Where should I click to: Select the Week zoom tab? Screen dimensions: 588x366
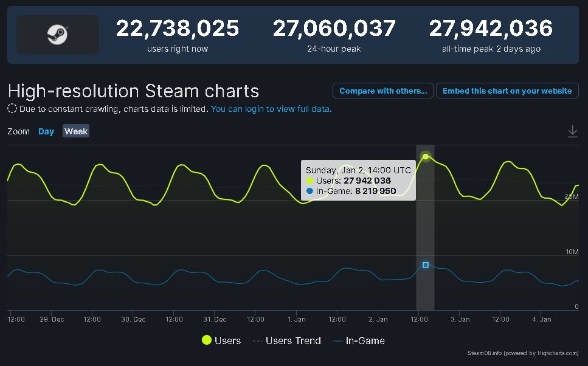click(75, 131)
